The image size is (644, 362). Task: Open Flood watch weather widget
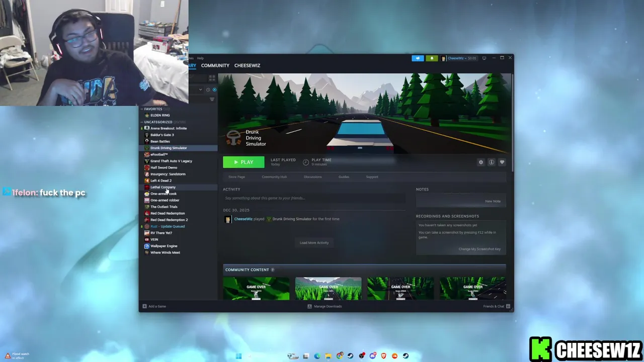tap(17, 355)
